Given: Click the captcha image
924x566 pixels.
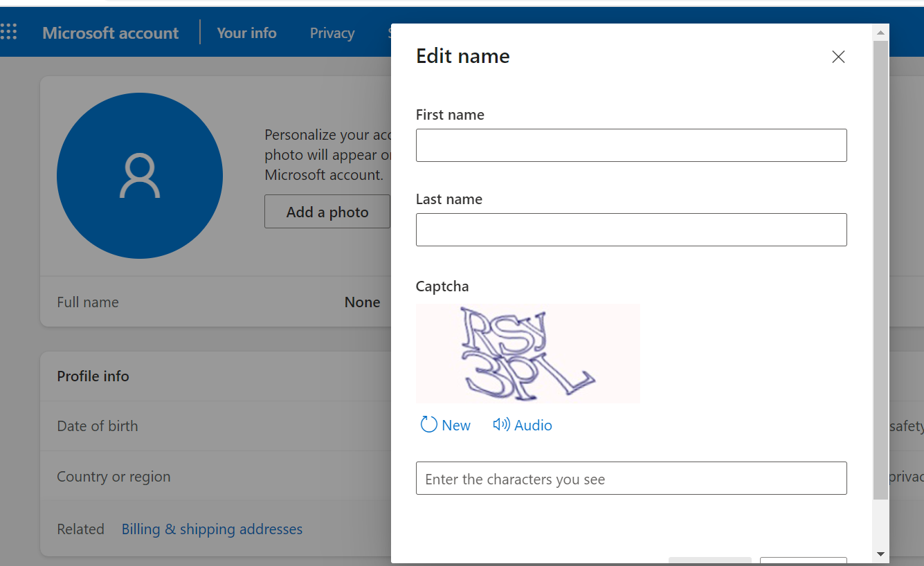Looking at the screenshot, I should 527,353.
